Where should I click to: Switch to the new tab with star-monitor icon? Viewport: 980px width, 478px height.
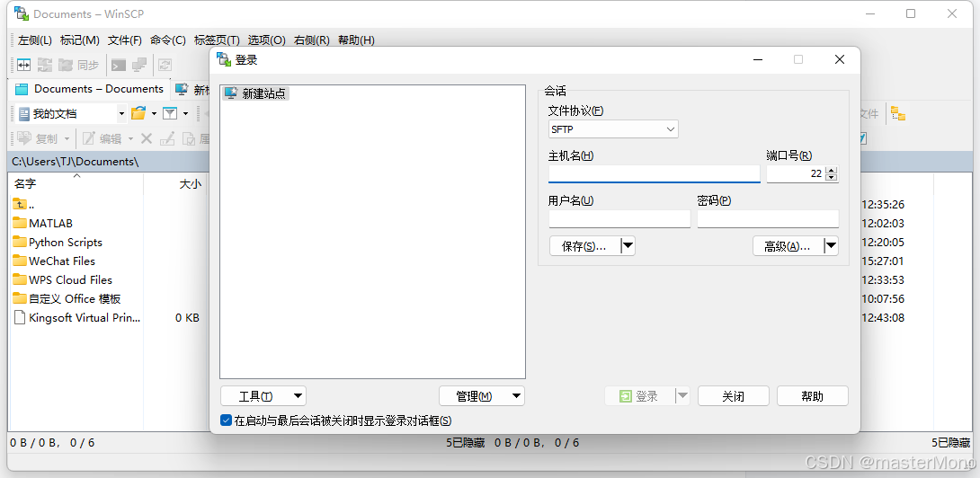(192, 89)
